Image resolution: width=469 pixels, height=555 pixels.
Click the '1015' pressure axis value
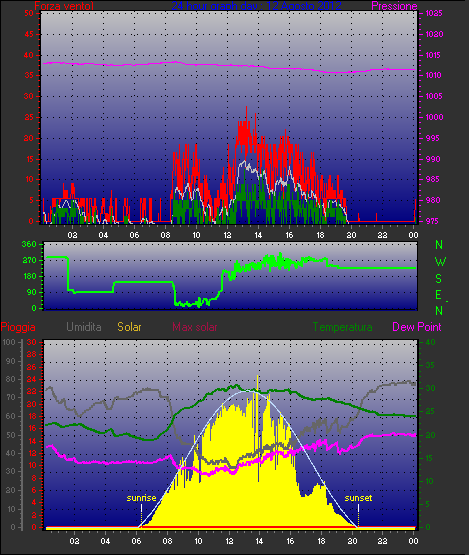(x=434, y=55)
